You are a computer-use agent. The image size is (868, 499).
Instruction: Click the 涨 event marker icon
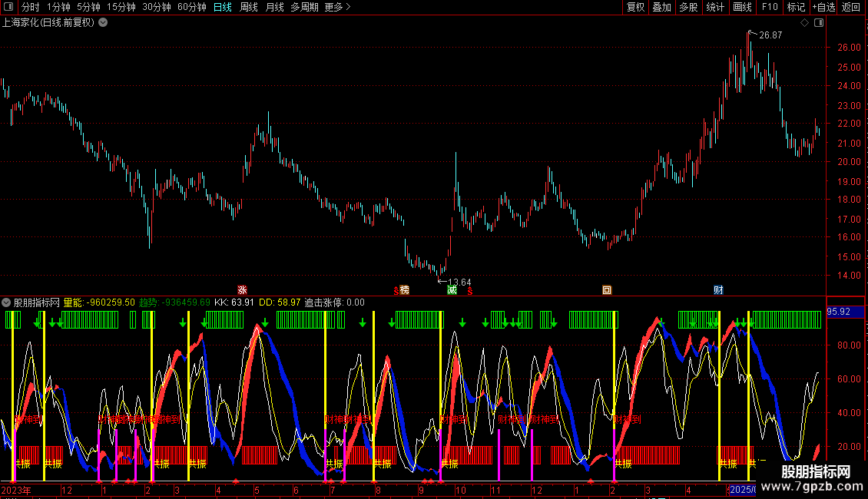[x=243, y=290]
